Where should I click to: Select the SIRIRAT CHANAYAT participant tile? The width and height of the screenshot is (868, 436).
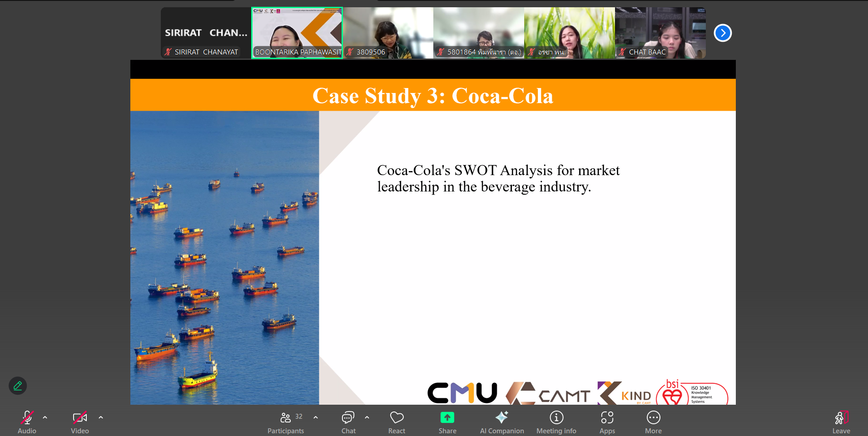[206, 33]
